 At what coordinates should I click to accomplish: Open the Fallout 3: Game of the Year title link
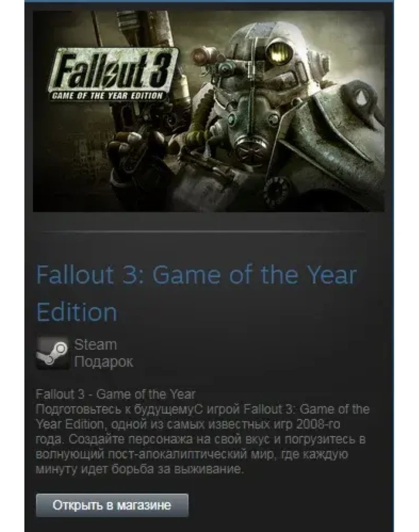click(196, 293)
